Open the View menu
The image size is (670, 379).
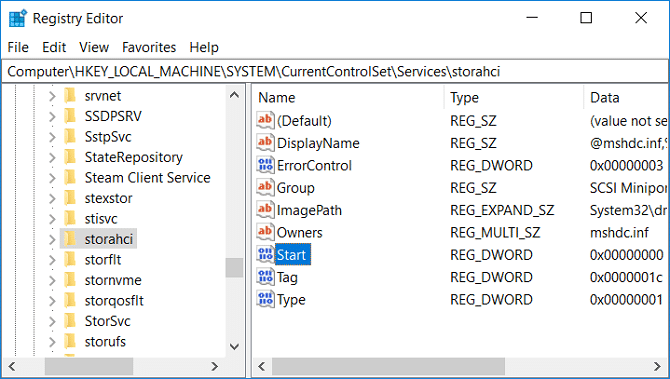[94, 47]
